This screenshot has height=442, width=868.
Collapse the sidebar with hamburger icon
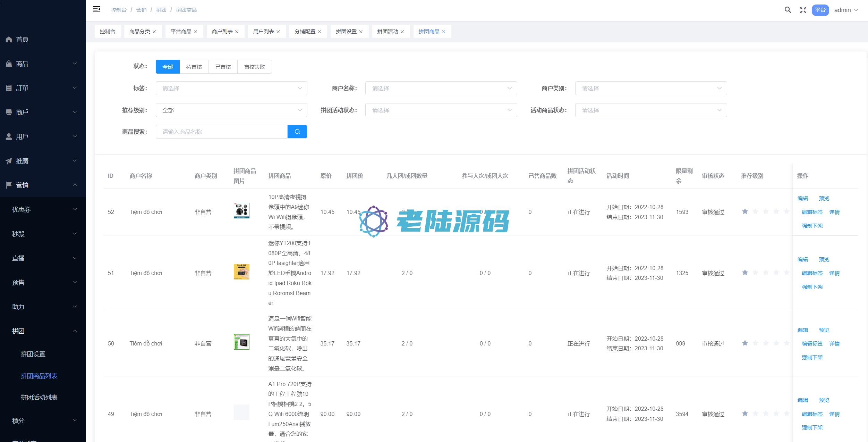97,9
